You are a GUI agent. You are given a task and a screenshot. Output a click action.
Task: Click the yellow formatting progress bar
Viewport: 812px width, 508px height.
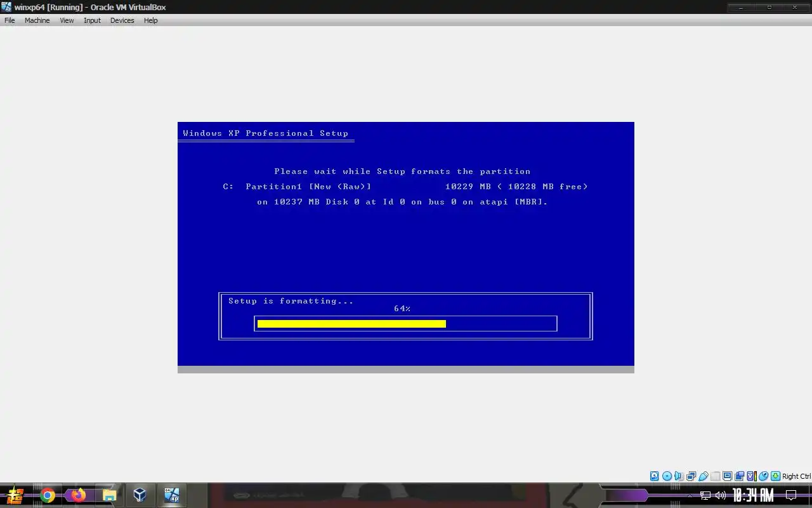[351, 324]
